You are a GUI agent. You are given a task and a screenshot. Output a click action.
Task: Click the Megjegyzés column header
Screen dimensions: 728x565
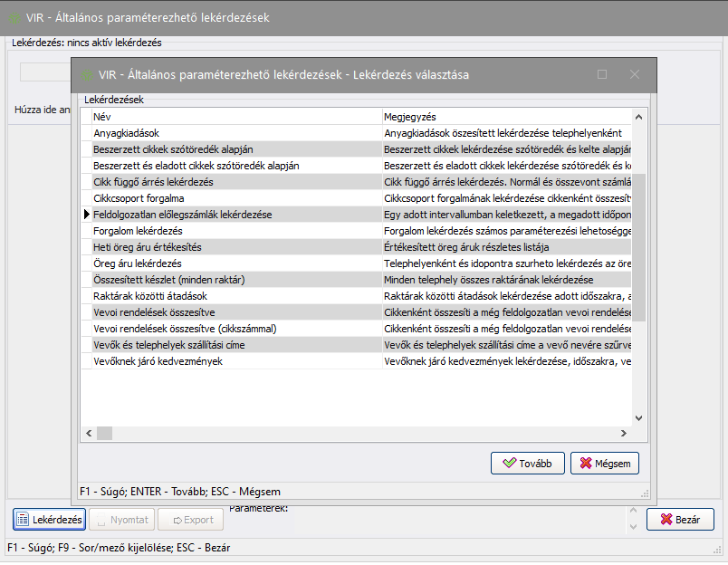pos(503,117)
